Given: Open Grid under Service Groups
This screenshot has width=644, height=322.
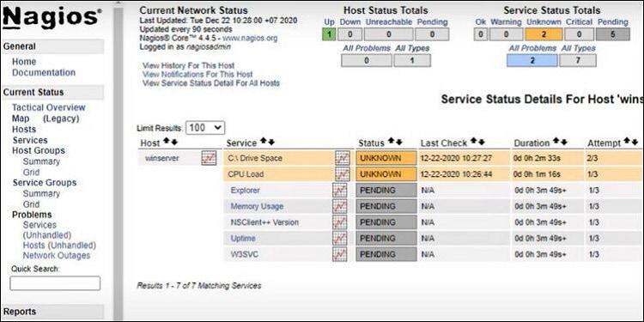Looking at the screenshot, I should [x=31, y=204].
